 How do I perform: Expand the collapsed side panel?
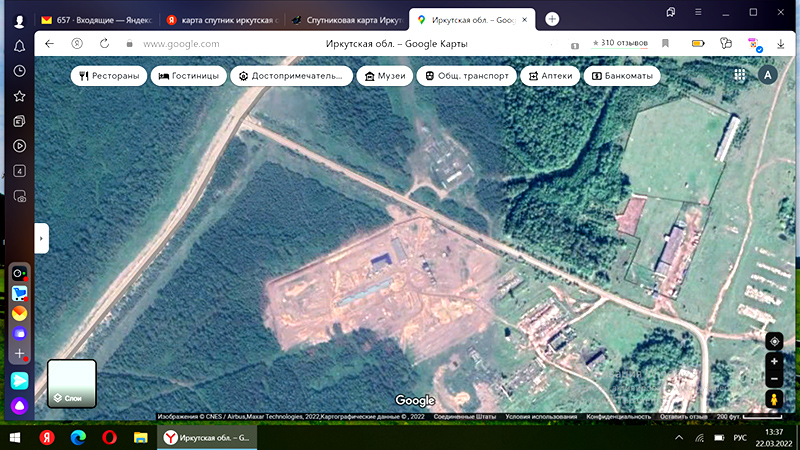[41, 238]
